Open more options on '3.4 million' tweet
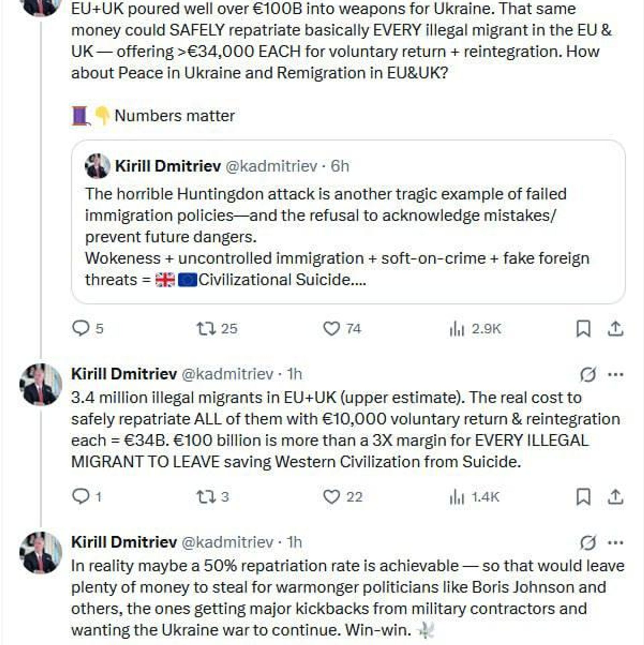This screenshot has width=644, height=645. pos(616,375)
